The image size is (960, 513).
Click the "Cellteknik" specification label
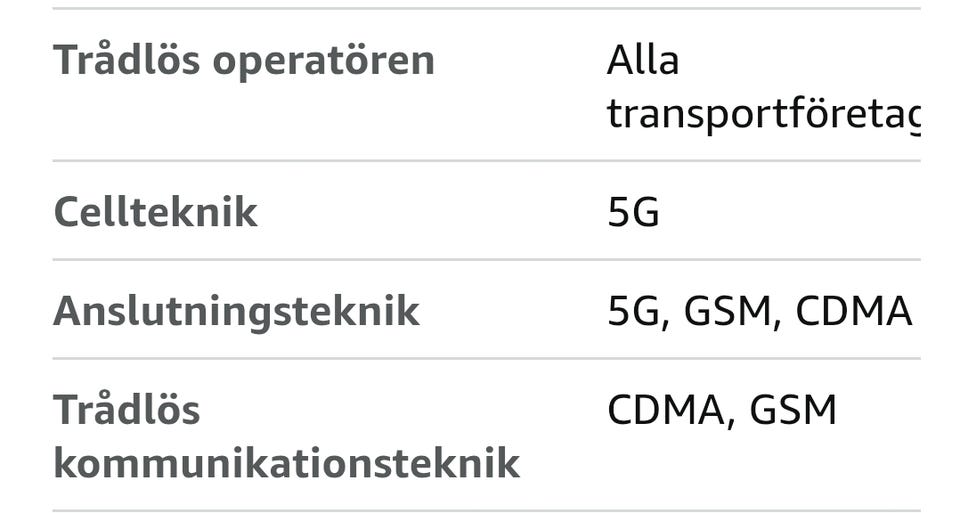tap(155, 212)
